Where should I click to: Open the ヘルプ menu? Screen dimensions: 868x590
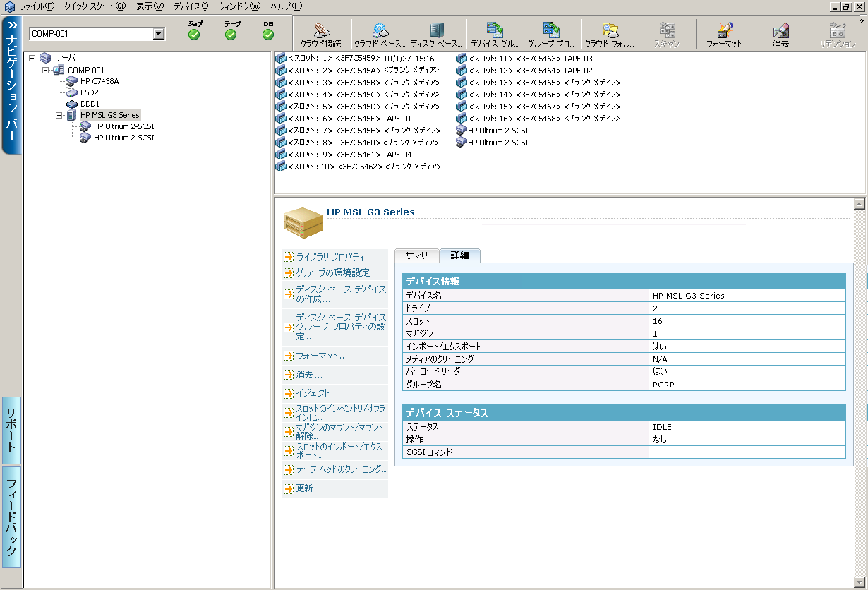(286, 6)
